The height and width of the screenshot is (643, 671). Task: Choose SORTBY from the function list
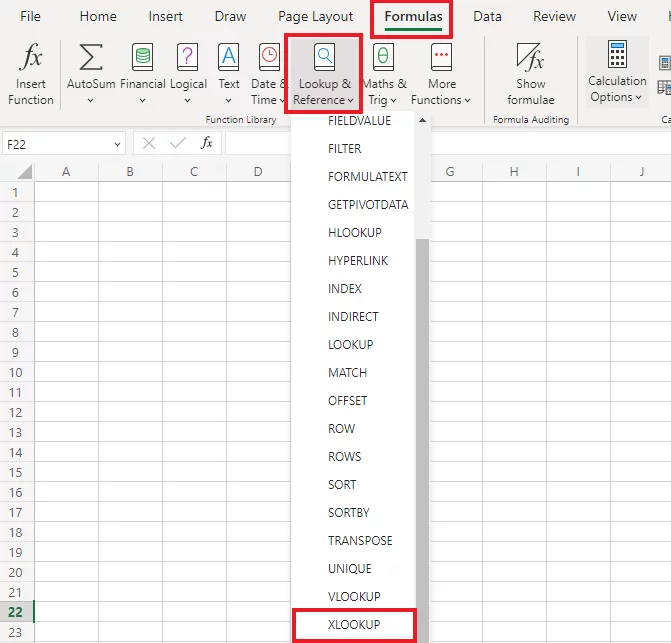tap(354, 513)
